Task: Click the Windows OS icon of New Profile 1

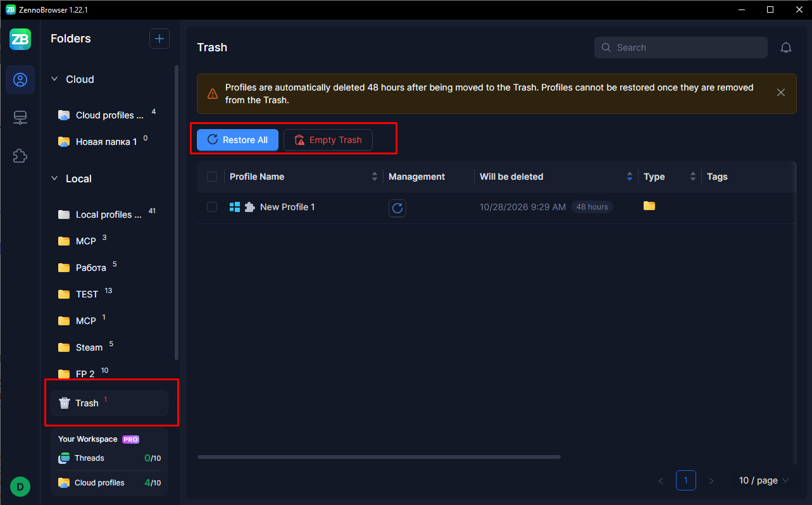Action: click(x=235, y=207)
